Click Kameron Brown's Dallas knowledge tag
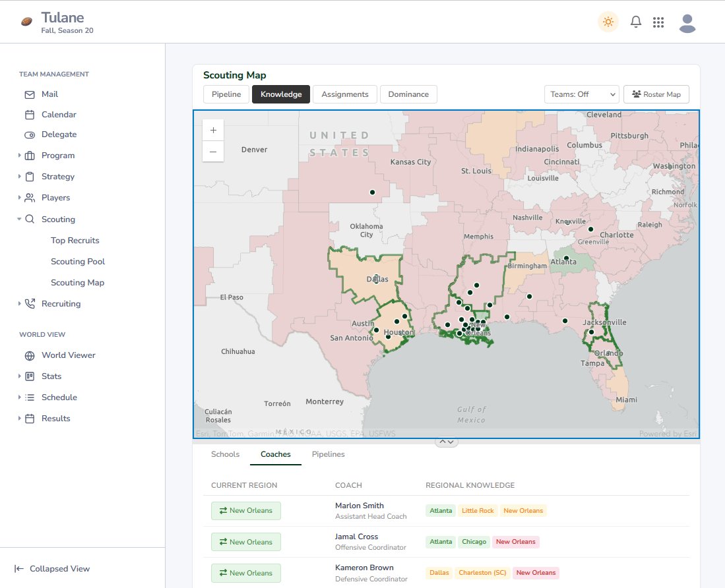 pyautogui.click(x=439, y=572)
